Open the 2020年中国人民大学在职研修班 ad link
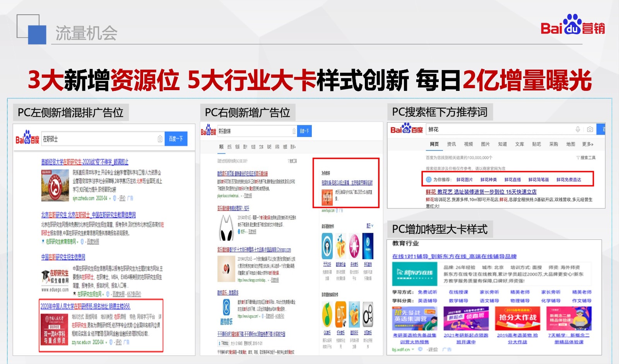The height and width of the screenshot is (364, 619). tap(85, 306)
